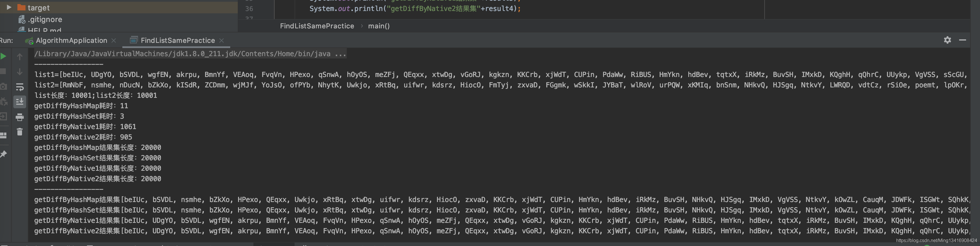This screenshot has height=246, width=980.
Task: Click the getDiffByNative1耗时: 1061 line
Action: pos(85,127)
